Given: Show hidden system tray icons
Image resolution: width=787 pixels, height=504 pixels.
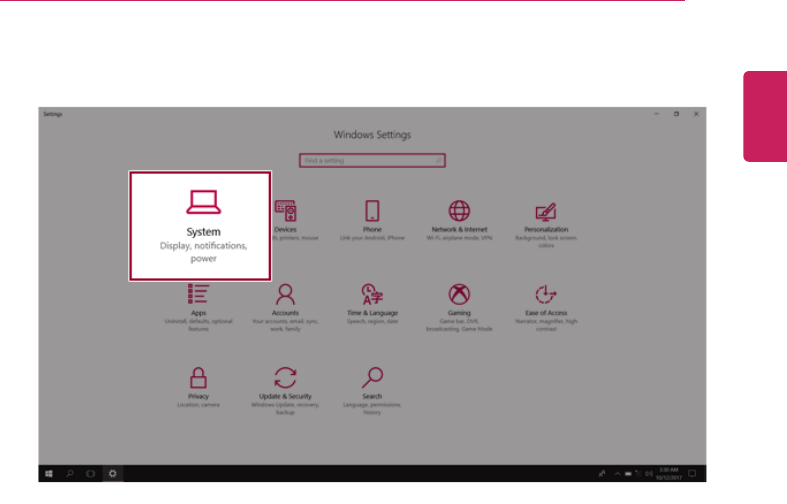Looking at the screenshot, I should pyautogui.click(x=617, y=473).
